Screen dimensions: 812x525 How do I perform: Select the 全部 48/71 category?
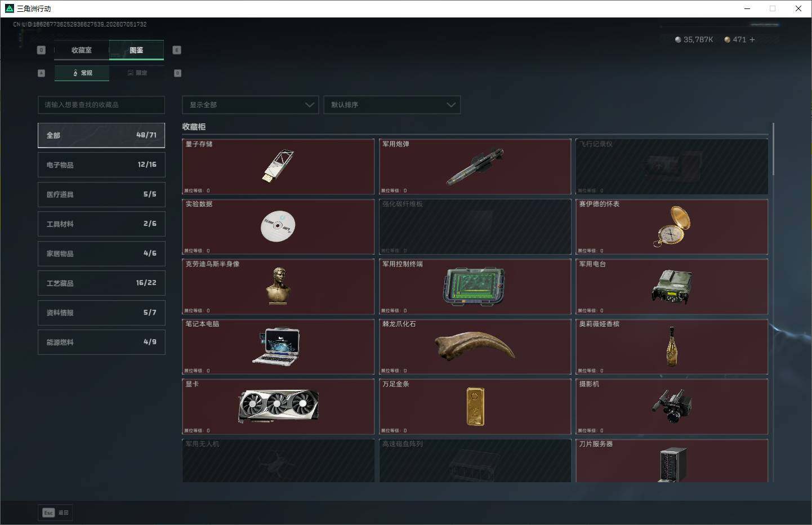[101, 135]
